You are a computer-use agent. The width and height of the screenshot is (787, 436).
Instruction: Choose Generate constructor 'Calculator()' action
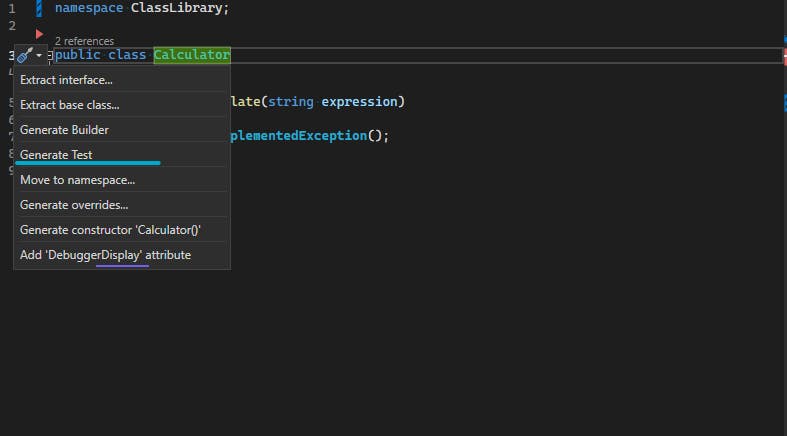pyautogui.click(x=110, y=230)
